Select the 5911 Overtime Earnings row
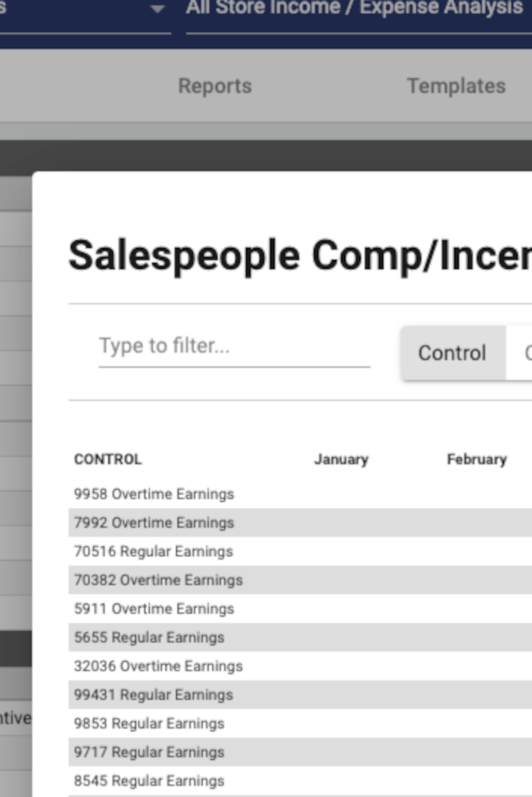 154,609
